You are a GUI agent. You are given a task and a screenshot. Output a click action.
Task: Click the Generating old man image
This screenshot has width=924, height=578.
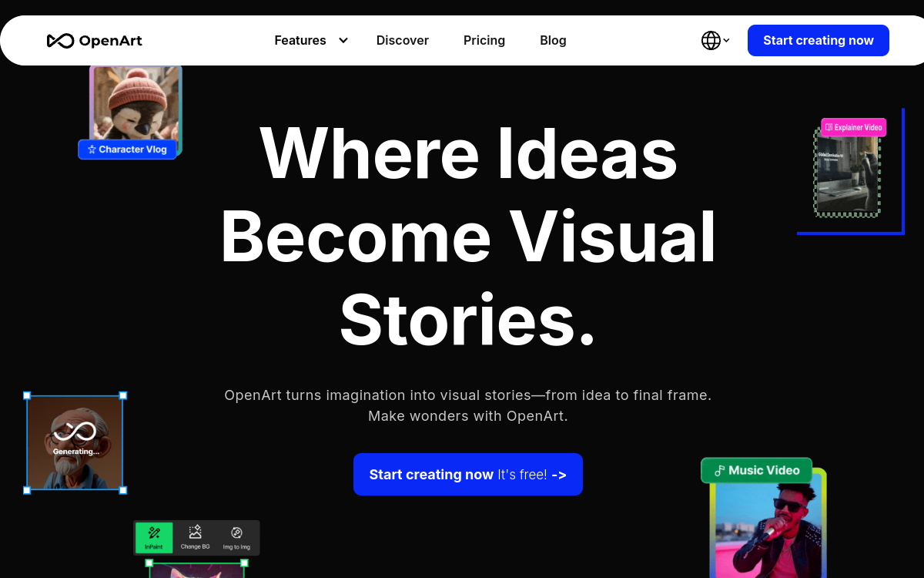pyautogui.click(x=75, y=442)
